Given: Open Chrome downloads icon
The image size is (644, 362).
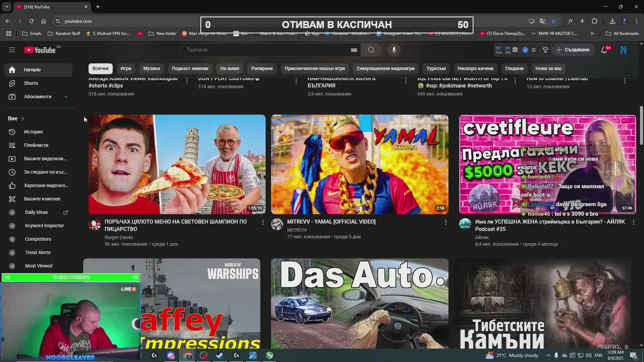Looking at the screenshot, I should (612, 21).
